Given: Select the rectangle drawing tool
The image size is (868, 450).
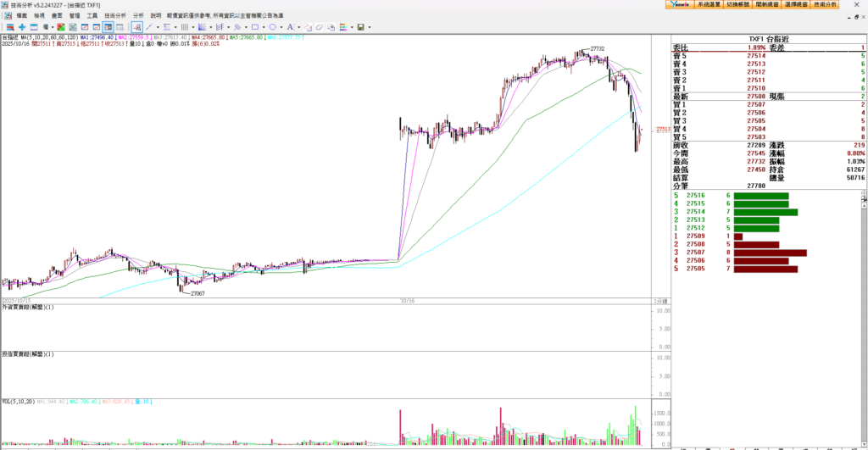Looking at the screenshot, I should pyautogui.click(x=253, y=27).
